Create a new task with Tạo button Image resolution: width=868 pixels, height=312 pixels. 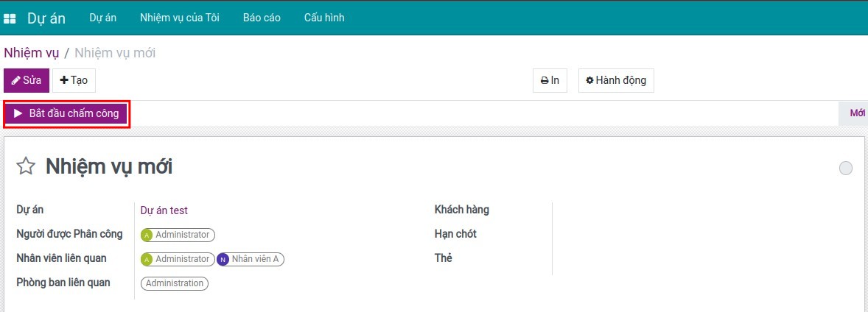tap(74, 80)
